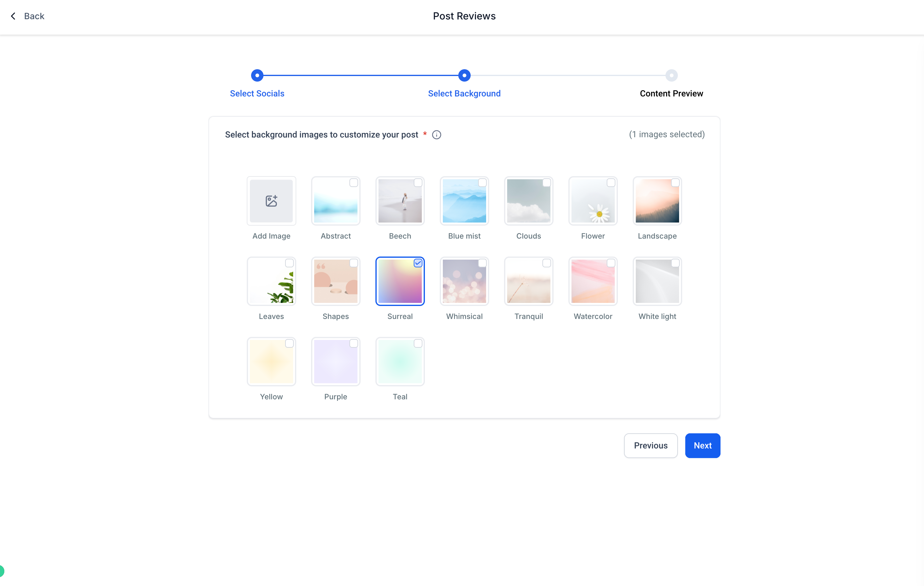Select the Teal background image
The image size is (924, 586).
point(400,361)
